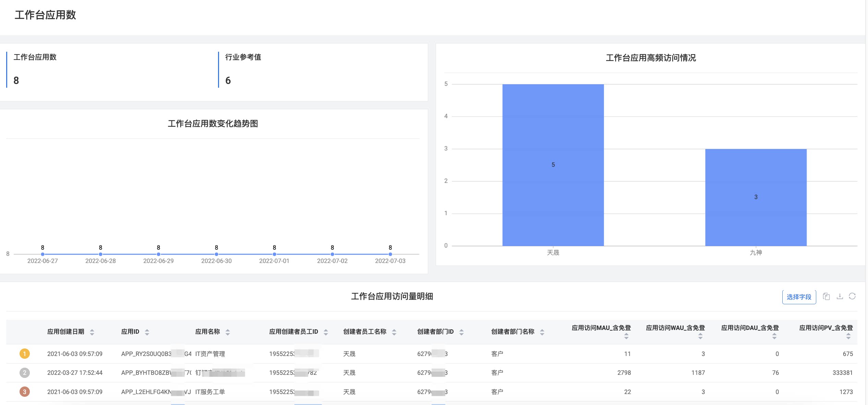The width and height of the screenshot is (868, 405).
Task: Sort by 创建者部门ID column arrows
Action: [x=461, y=332]
